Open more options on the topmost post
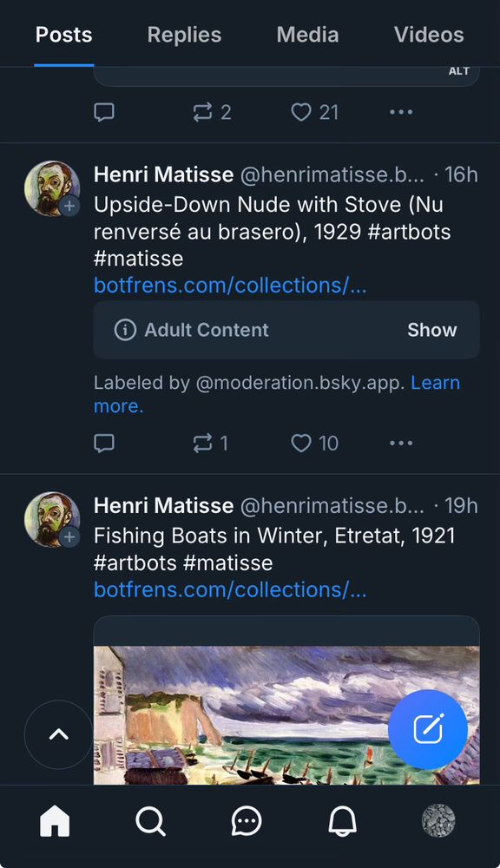The image size is (500, 868). coord(401,112)
